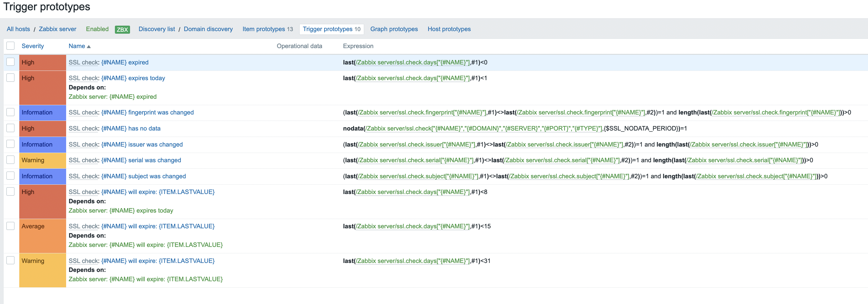Viewport: 868px width, 304px height.
Task: Click the Domain discovery breadcrumb link
Action: pyautogui.click(x=208, y=29)
